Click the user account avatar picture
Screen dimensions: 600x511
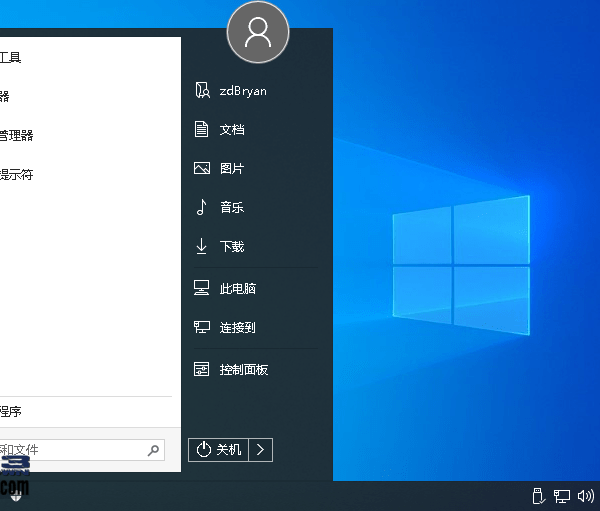[258, 33]
